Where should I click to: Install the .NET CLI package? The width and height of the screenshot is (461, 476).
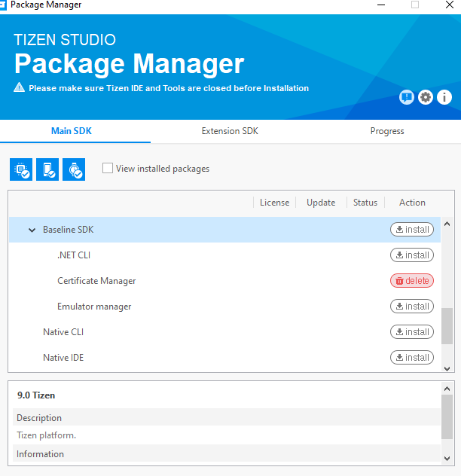(411, 255)
